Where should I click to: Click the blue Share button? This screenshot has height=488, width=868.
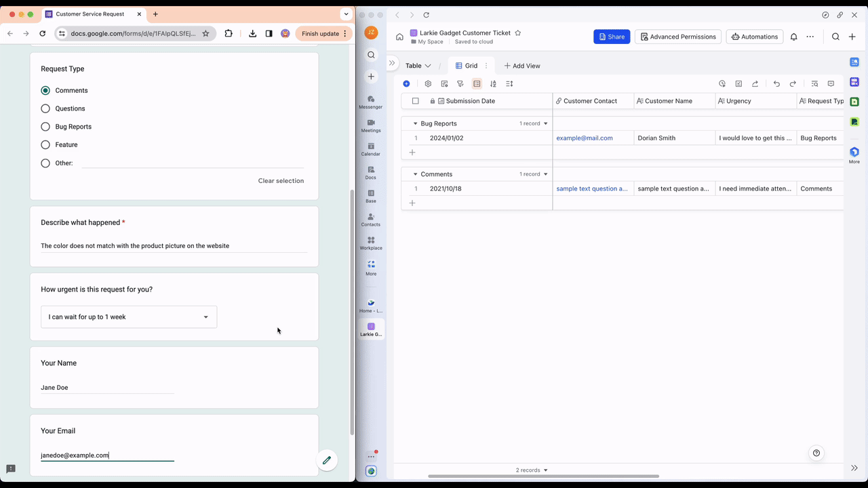pyautogui.click(x=611, y=37)
